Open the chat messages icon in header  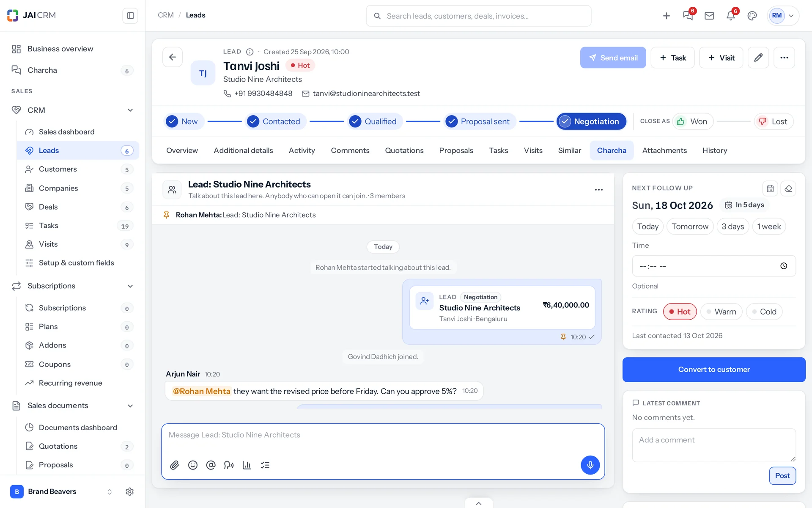pos(688,16)
